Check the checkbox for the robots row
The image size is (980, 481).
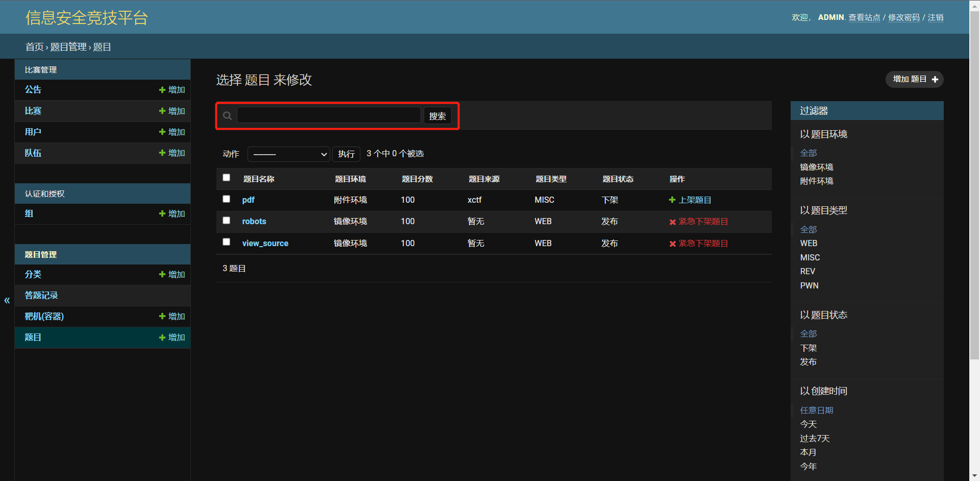click(x=227, y=220)
